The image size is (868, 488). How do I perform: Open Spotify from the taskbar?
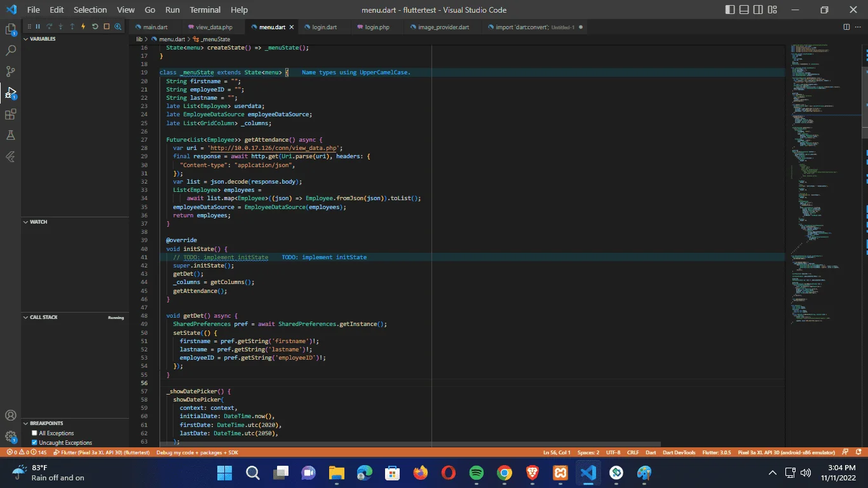coord(476,473)
